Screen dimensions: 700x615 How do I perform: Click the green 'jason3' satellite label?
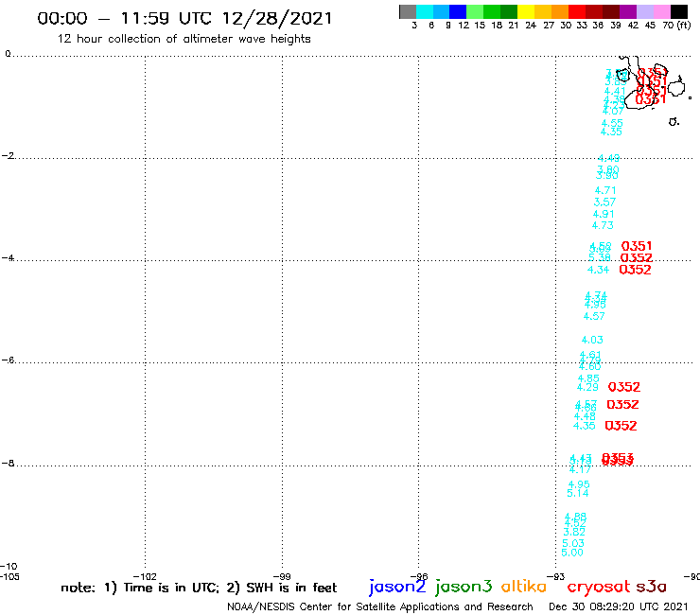[464, 587]
